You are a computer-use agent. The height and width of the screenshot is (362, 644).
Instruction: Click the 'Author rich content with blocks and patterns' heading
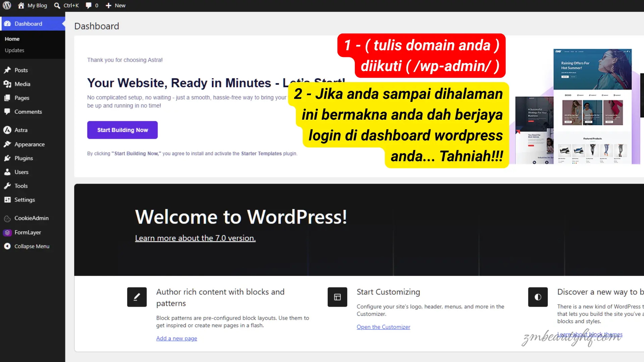220,298
